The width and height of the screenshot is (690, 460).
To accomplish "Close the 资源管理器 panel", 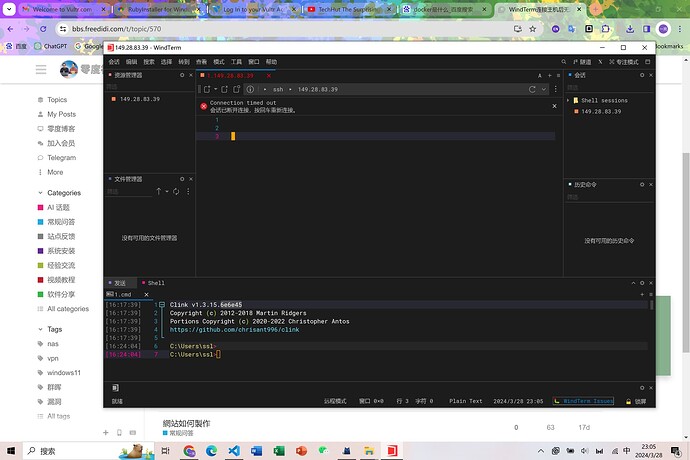I will click(191, 75).
